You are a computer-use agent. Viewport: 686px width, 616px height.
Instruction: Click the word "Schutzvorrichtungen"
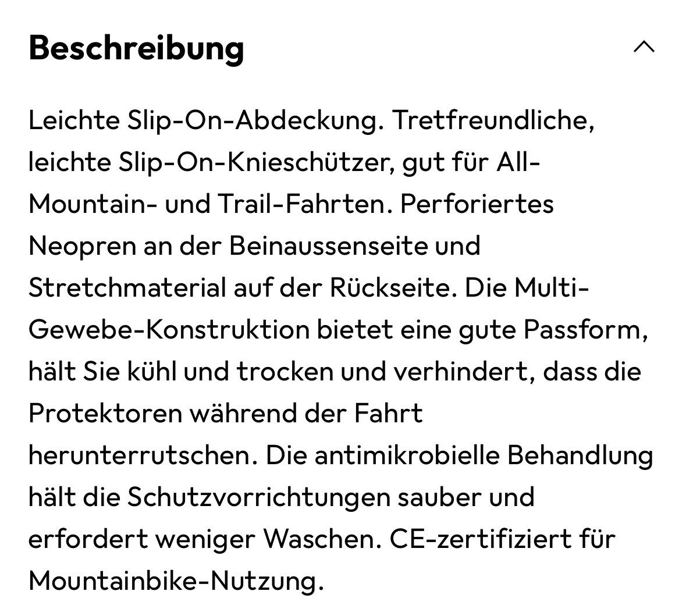[x=258, y=497]
